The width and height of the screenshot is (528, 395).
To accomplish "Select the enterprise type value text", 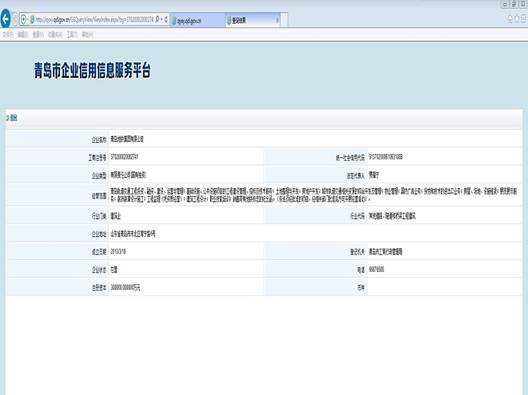I will click(128, 175).
